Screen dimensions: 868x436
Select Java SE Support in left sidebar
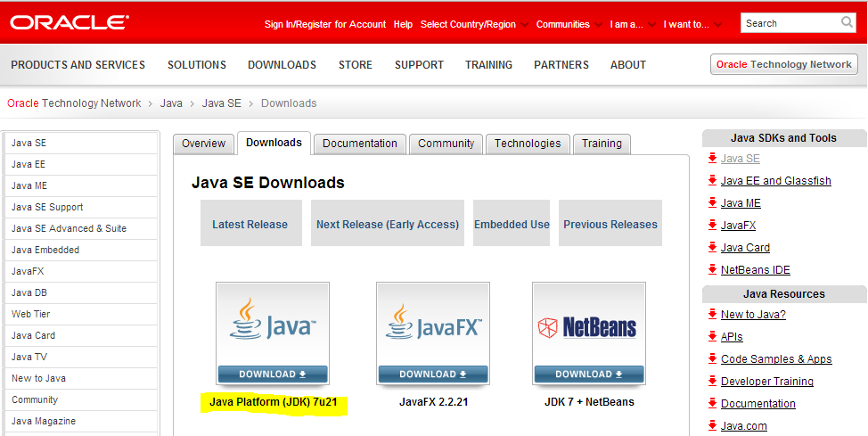(81, 207)
